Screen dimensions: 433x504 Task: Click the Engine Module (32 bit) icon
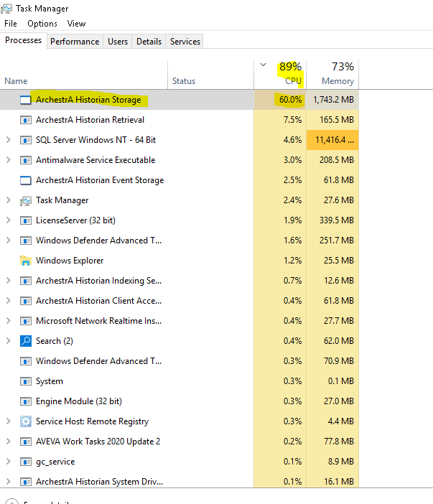click(25, 401)
